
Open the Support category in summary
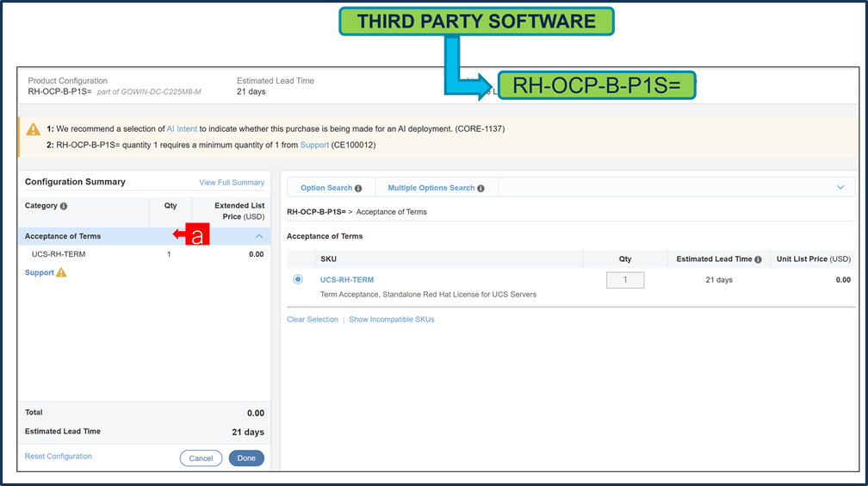40,272
